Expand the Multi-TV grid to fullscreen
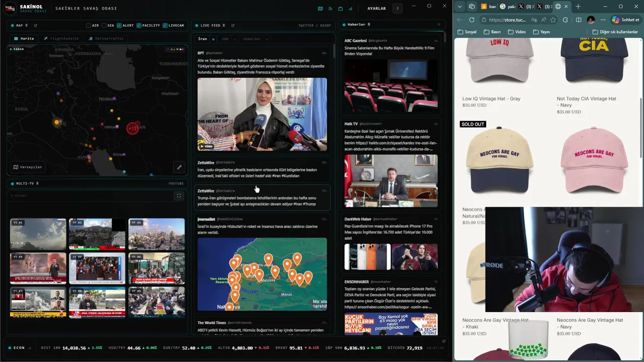Viewport: 644px width, 362px height. 179,196
